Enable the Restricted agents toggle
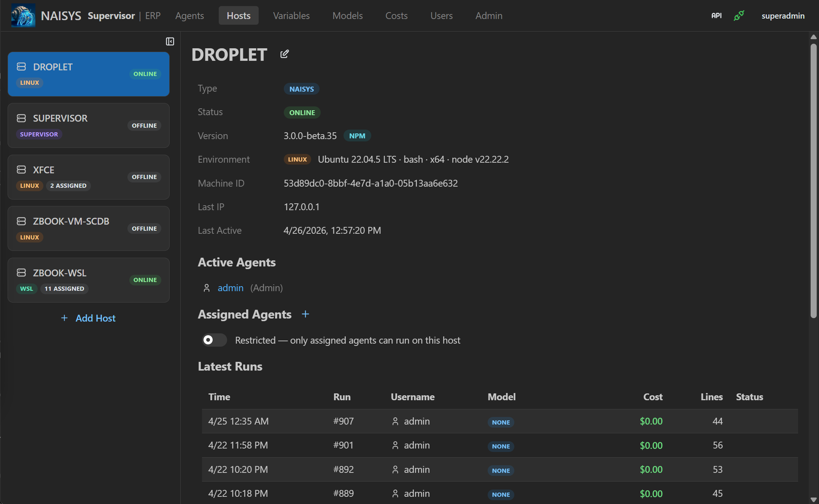The width and height of the screenshot is (819, 504). click(214, 340)
